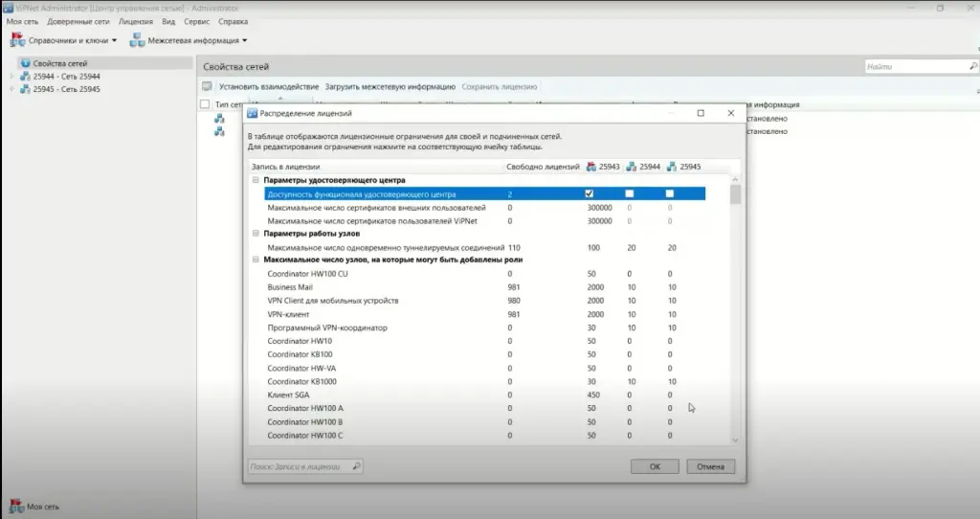Click the scrollbar up arrow in dialog
Viewport: 980px width, 519px height.
(735, 180)
